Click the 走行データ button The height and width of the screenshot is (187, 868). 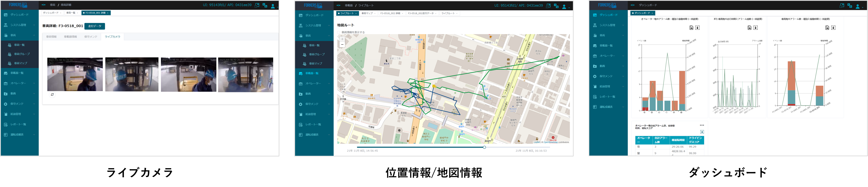[x=95, y=26]
